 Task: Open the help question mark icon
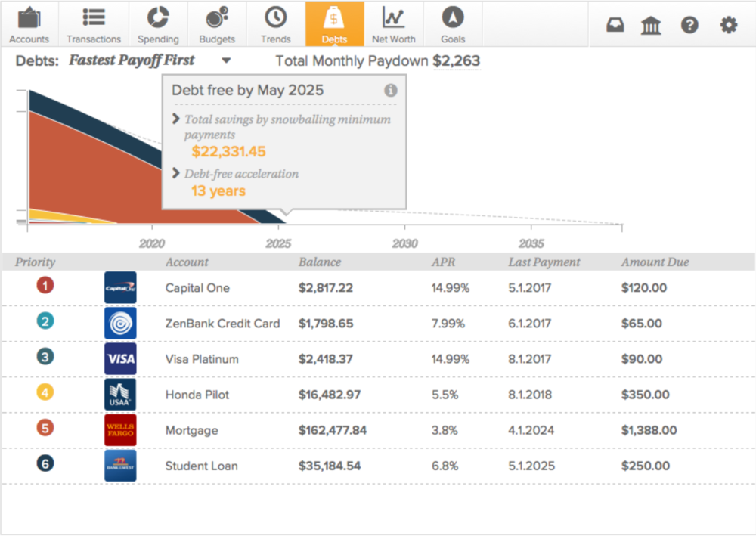pyautogui.click(x=689, y=26)
